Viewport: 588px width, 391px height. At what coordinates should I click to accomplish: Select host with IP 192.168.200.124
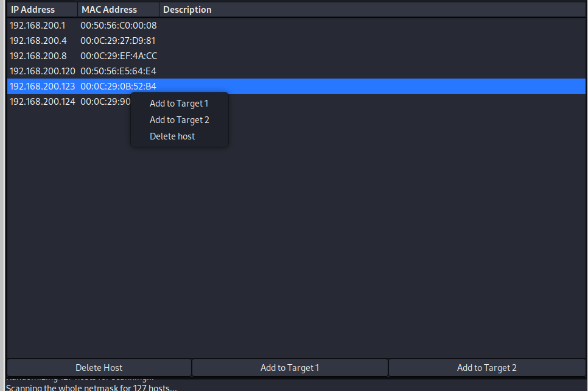point(43,102)
